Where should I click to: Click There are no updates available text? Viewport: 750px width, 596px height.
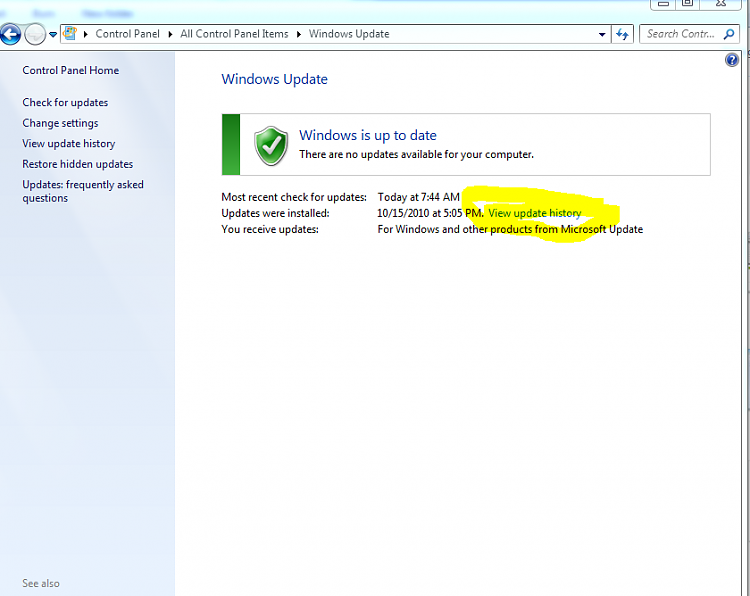point(416,155)
